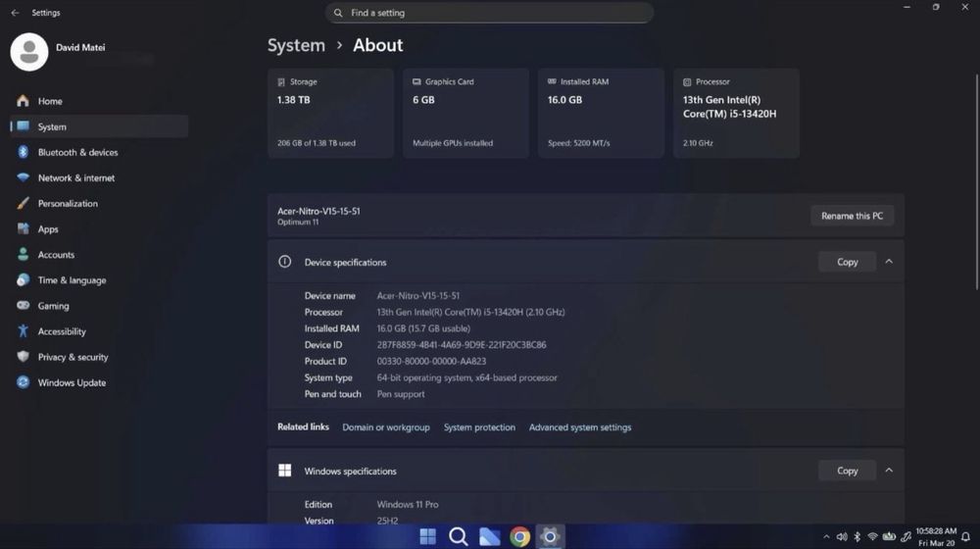Collapse the Device specifications section
The height and width of the screenshot is (549, 980).
click(889, 262)
